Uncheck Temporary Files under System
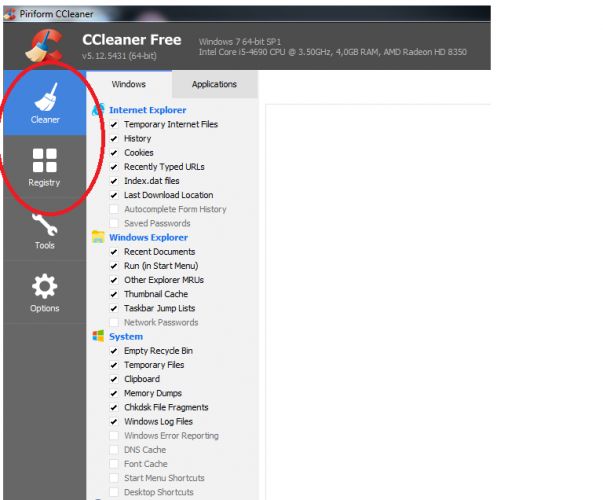 pos(114,365)
